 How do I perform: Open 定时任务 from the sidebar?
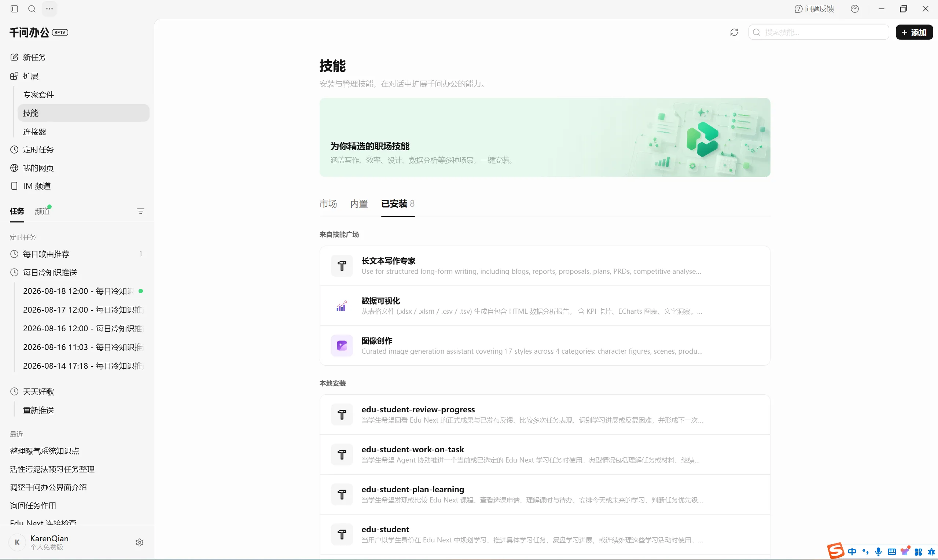coord(77,150)
